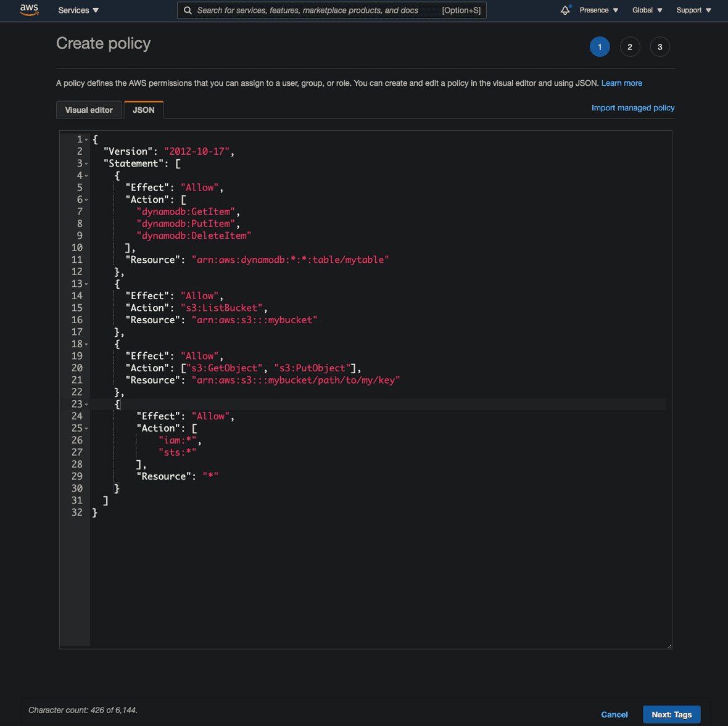Collapse the Action array on line 25
Viewport: 728px width, 726px height.
(x=86, y=428)
